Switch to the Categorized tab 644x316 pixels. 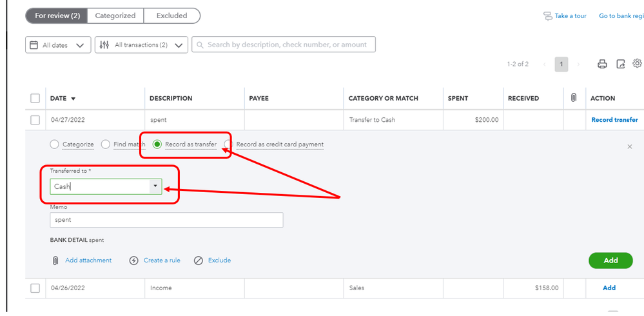click(115, 15)
